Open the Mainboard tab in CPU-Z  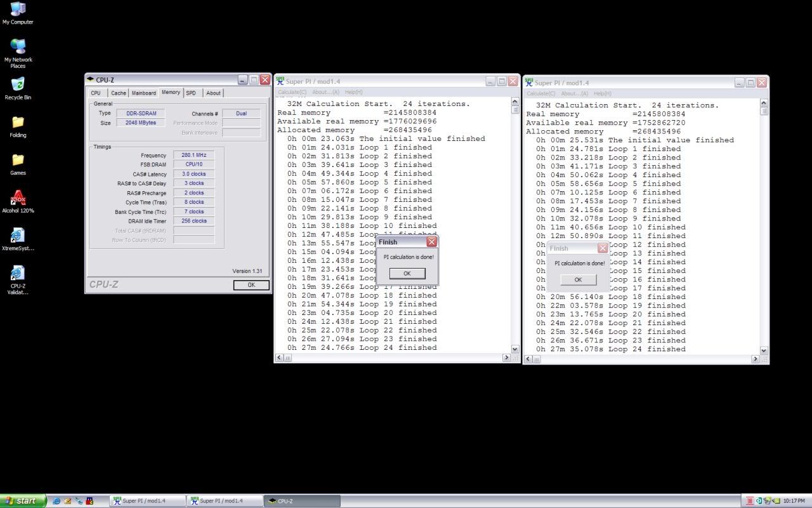coord(144,93)
